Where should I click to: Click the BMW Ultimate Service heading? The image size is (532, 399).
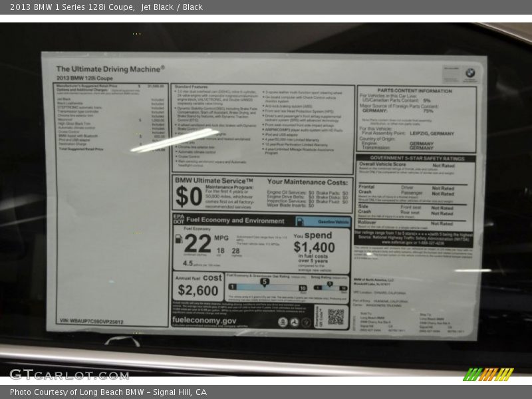tap(213, 180)
